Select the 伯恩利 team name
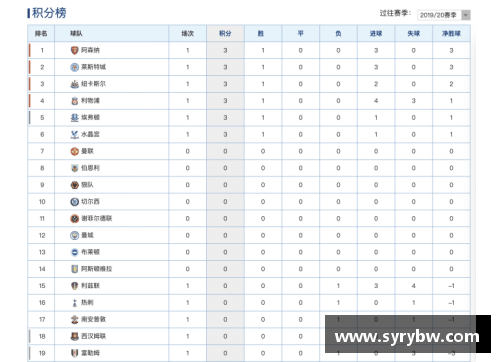500x362 pixels. [x=90, y=168]
